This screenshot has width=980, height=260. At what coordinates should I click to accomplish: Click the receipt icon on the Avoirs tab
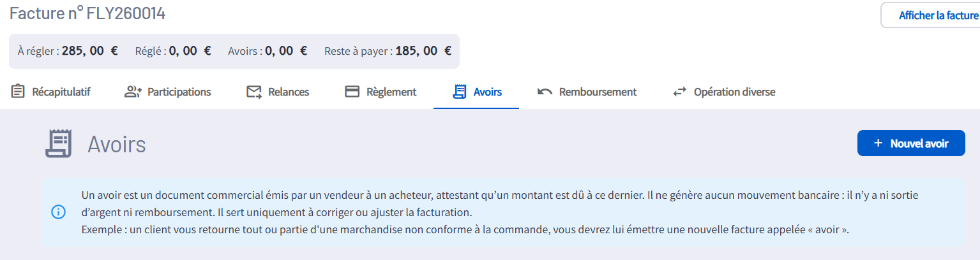(x=458, y=92)
